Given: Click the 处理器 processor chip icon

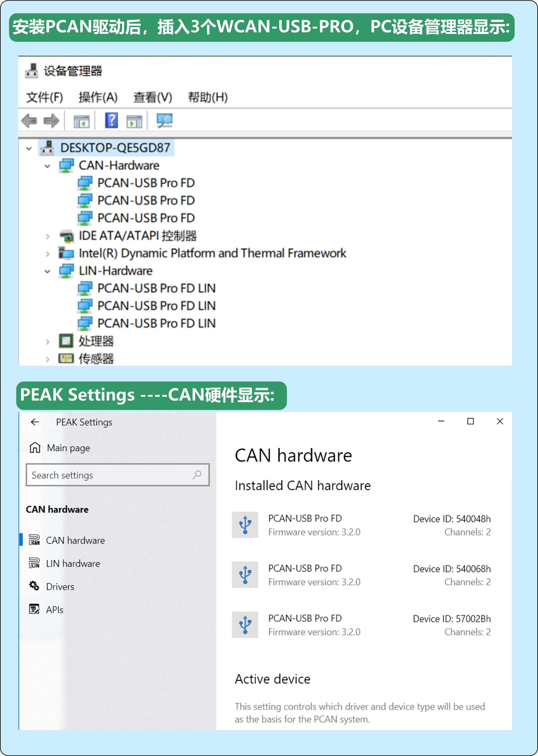Looking at the screenshot, I should click(66, 341).
